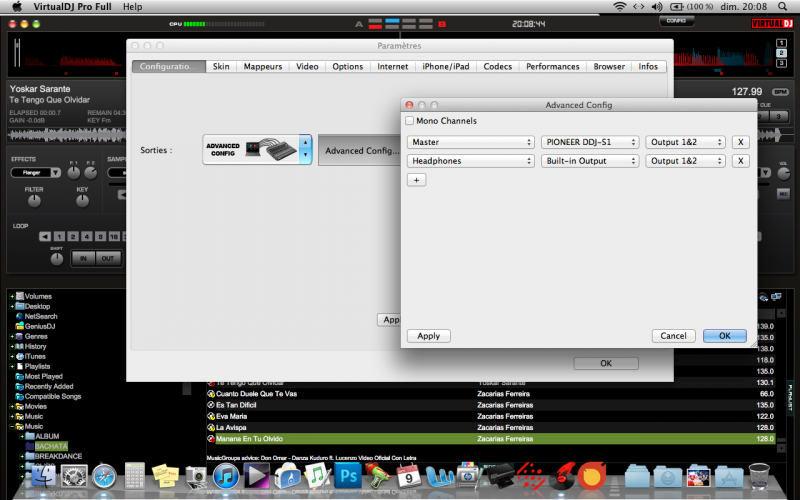Viewport: 800px width, 500px height.
Task: Remove the Master output row with X
Action: [740, 142]
